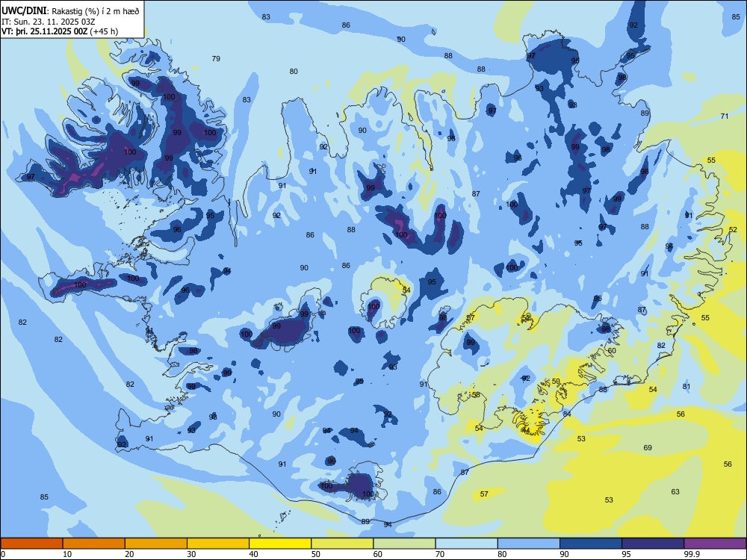
Task: Click the legend label '10'
Action: coord(67,554)
